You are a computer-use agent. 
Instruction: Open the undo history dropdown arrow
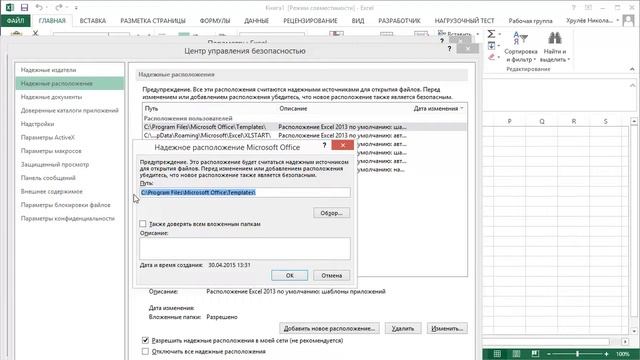pyautogui.click(x=47, y=8)
